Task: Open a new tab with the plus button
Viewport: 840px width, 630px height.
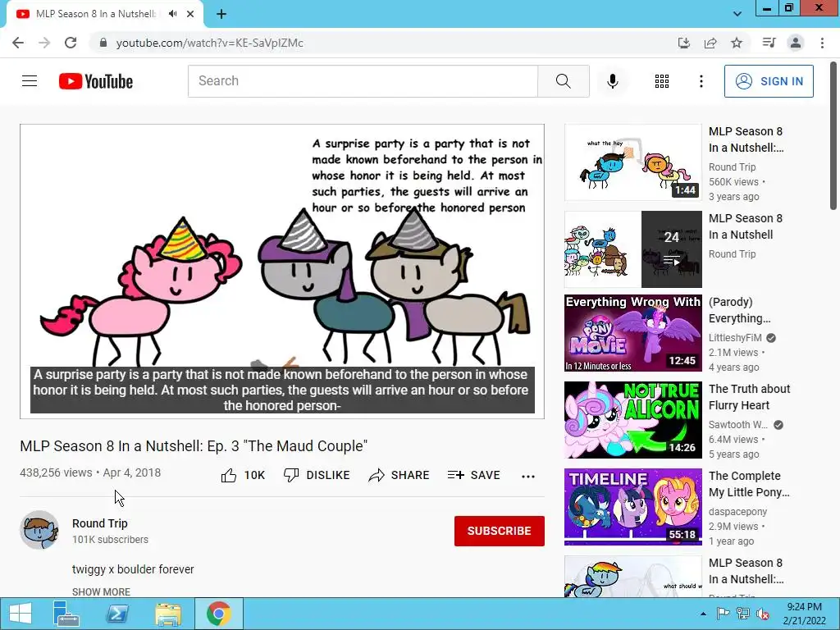Action: point(221,14)
